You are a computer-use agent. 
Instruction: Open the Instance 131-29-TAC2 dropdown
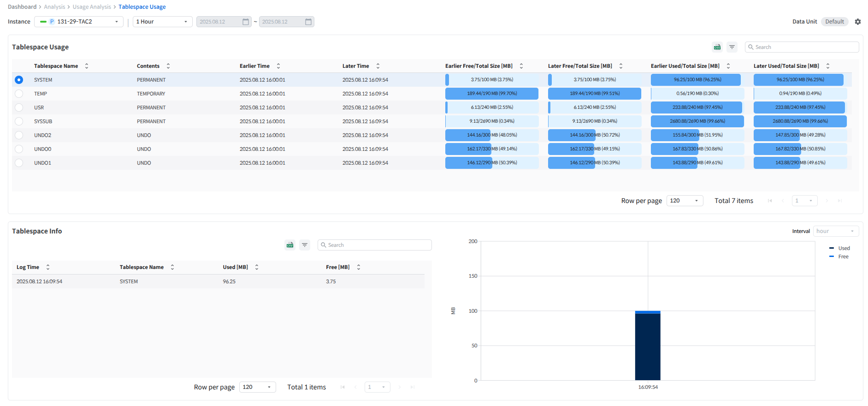click(79, 22)
